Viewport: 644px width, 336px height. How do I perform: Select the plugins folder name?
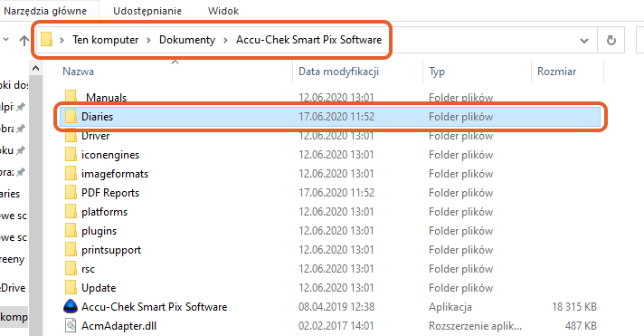[x=99, y=231]
